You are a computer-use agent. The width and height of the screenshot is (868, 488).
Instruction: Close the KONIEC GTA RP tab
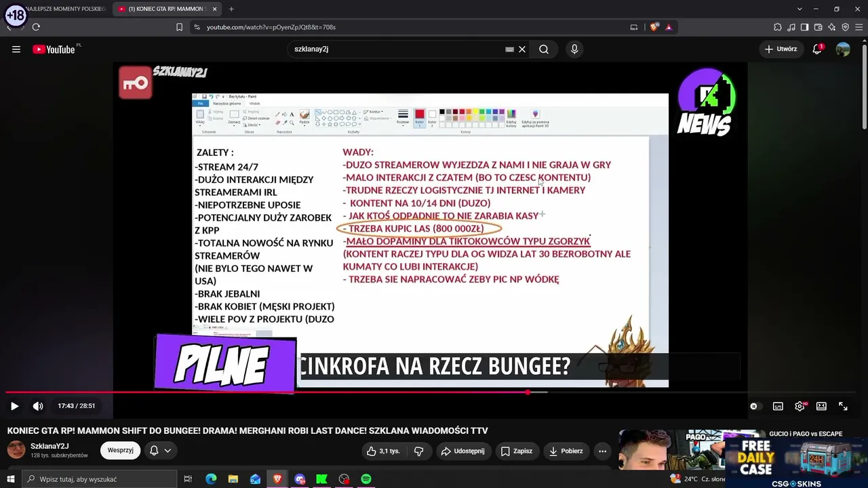click(x=214, y=9)
